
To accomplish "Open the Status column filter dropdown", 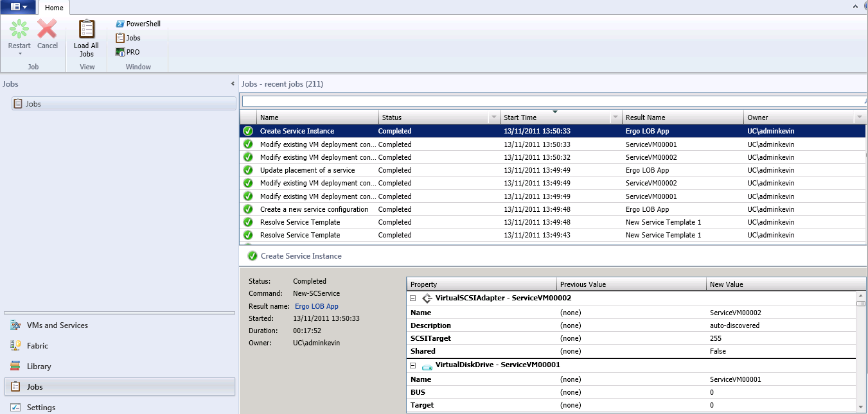I will click(x=493, y=117).
